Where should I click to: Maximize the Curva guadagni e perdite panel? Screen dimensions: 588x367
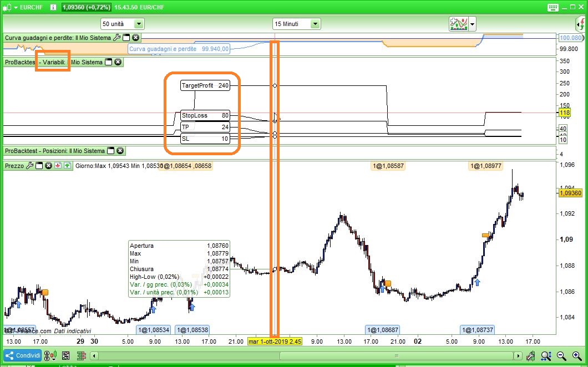click(x=126, y=38)
